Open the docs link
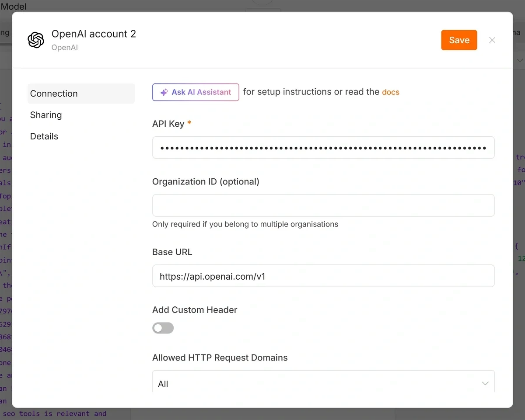 point(391,92)
